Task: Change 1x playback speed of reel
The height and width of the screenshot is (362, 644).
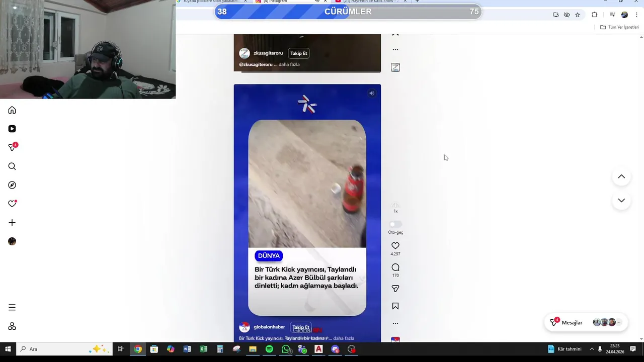Action: coord(395,207)
